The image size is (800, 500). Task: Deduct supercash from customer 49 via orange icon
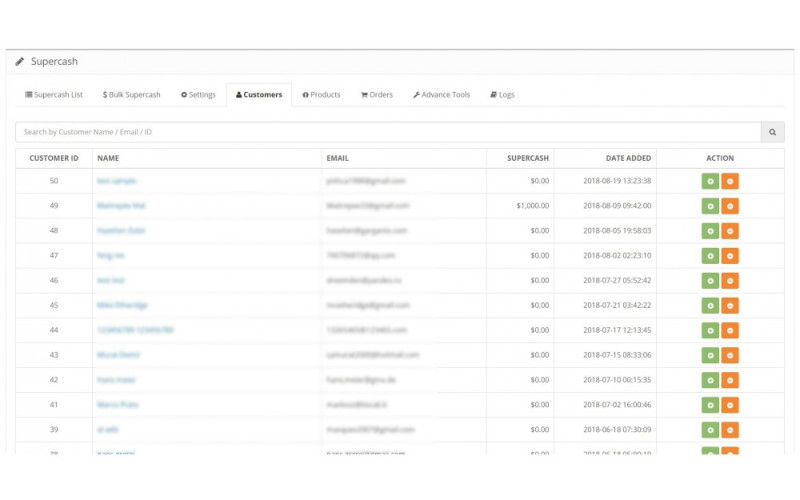(730, 206)
